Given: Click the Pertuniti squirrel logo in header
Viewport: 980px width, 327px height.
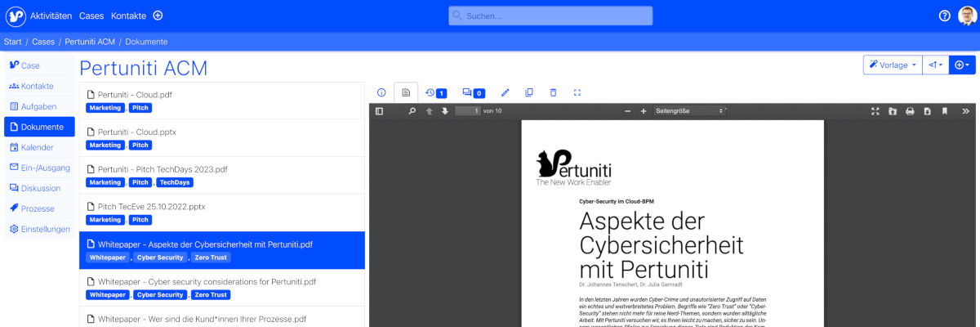Looking at the screenshot, I should coord(16,16).
